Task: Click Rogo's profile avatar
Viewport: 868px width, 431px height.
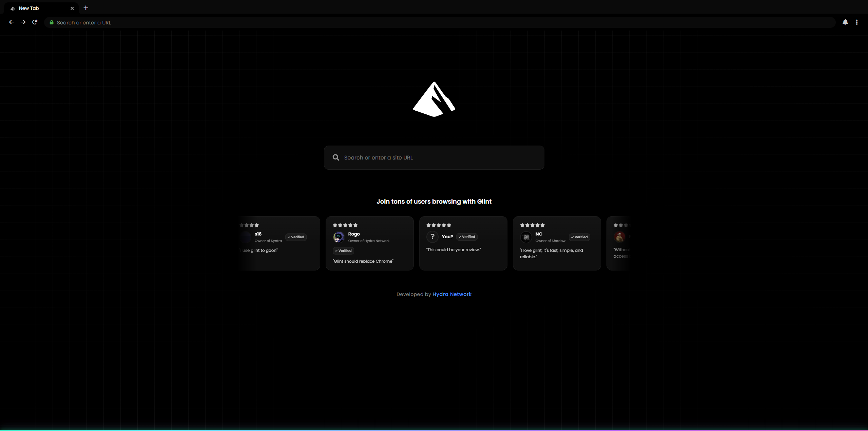Action: [x=339, y=237]
